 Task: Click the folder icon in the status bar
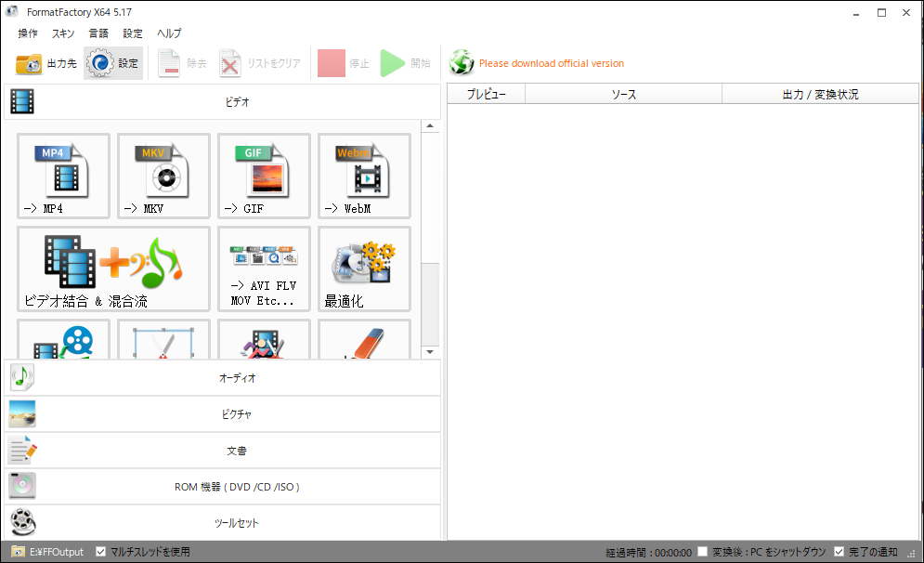tap(19, 552)
